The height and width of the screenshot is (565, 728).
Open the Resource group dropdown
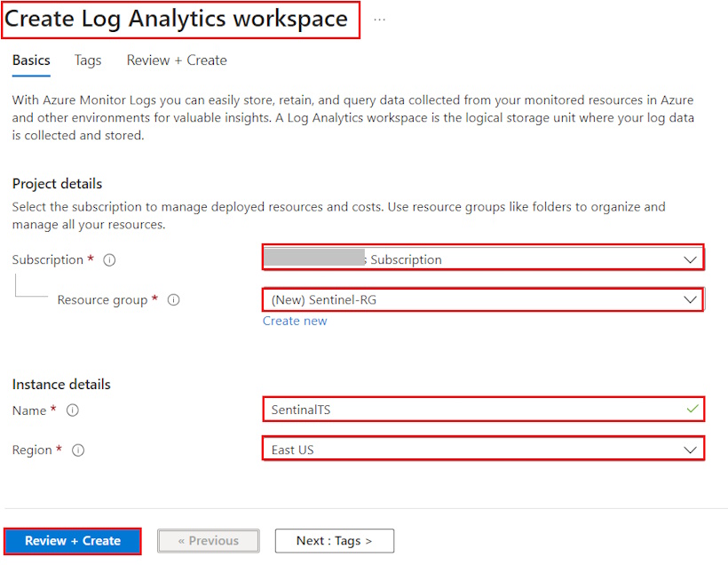pos(690,300)
